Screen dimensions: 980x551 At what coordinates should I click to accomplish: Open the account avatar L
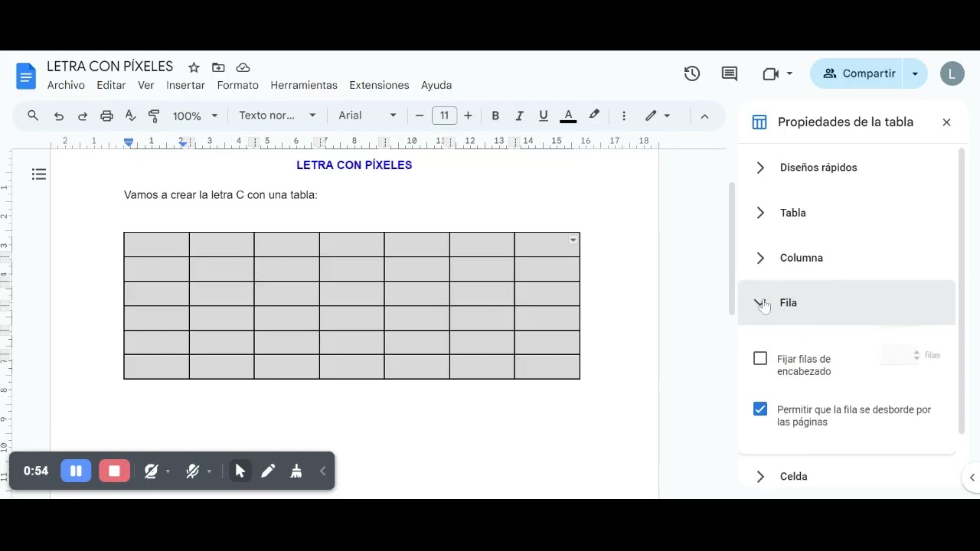pos(952,73)
